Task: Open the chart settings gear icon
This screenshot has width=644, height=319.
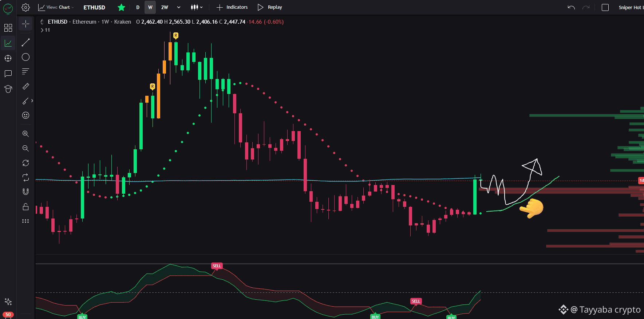Action: [x=25, y=7]
